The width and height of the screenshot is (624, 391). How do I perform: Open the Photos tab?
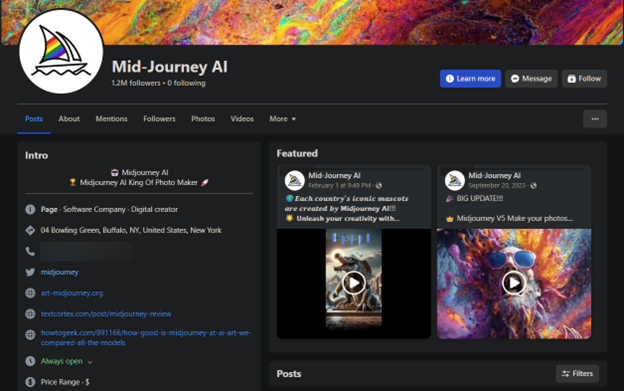(x=203, y=119)
